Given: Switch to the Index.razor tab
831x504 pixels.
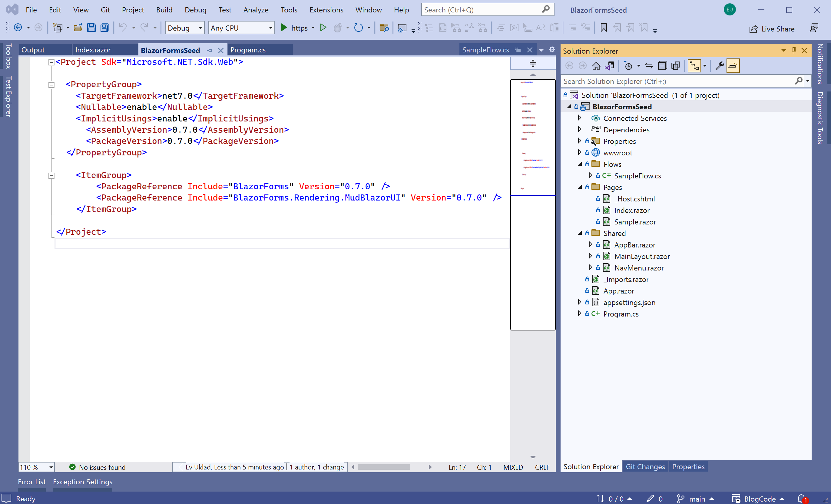Looking at the screenshot, I should click(x=105, y=50).
